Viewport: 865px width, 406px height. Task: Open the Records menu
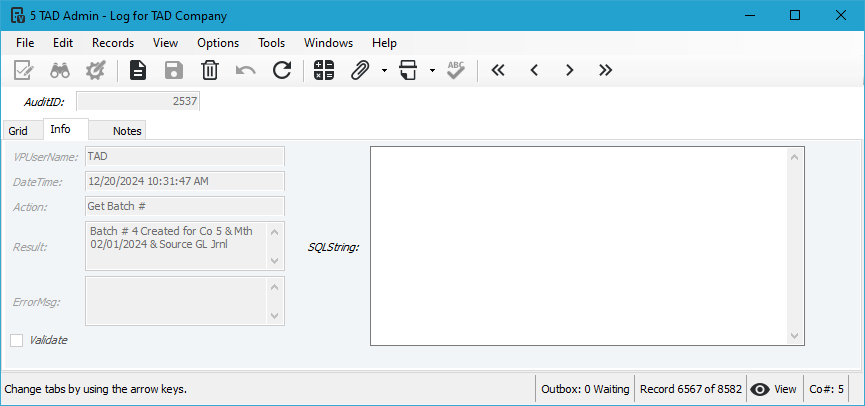113,43
